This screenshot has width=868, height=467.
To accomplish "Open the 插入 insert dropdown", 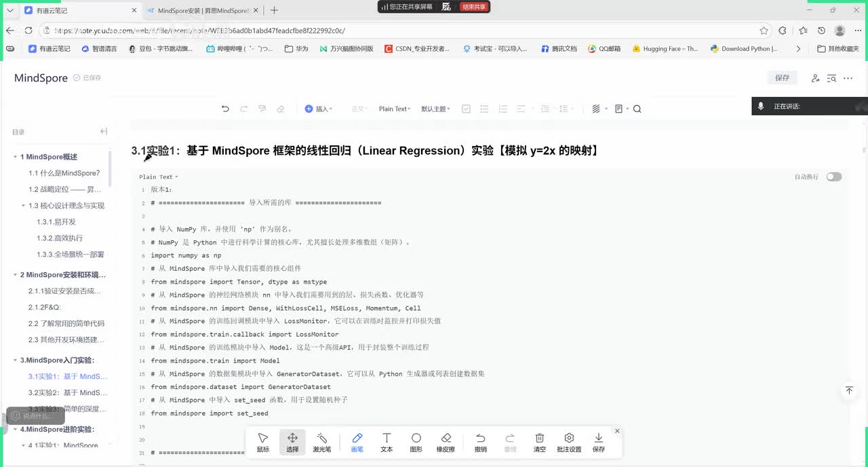I will pos(319,109).
